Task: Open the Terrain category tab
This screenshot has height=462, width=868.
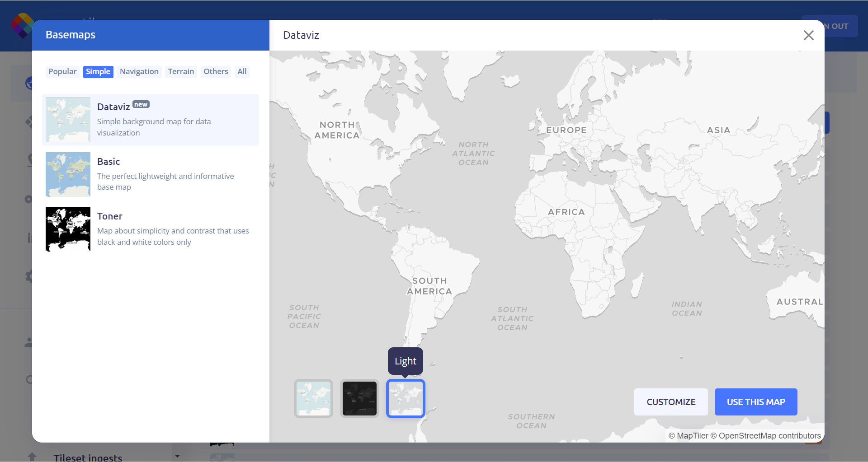Action: point(181,71)
